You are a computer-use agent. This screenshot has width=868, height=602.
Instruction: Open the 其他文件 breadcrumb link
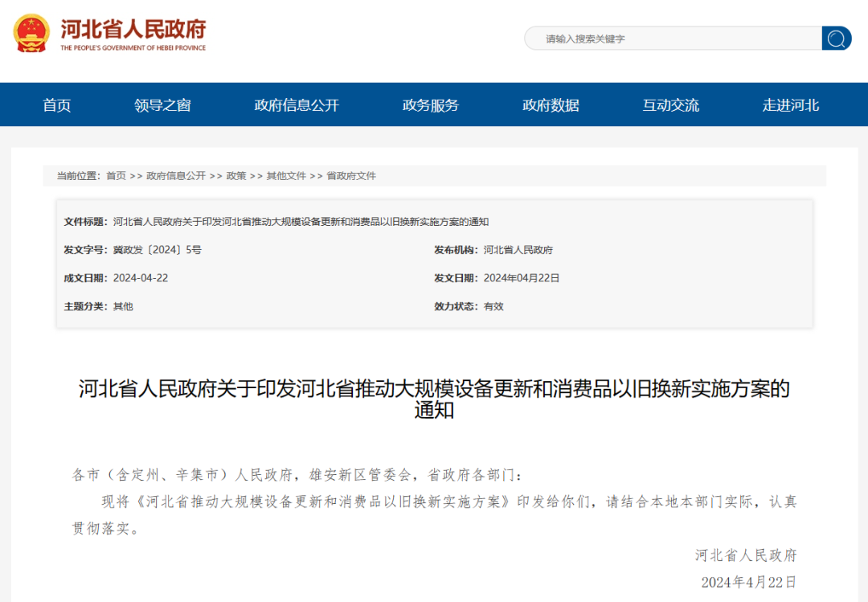(x=286, y=176)
